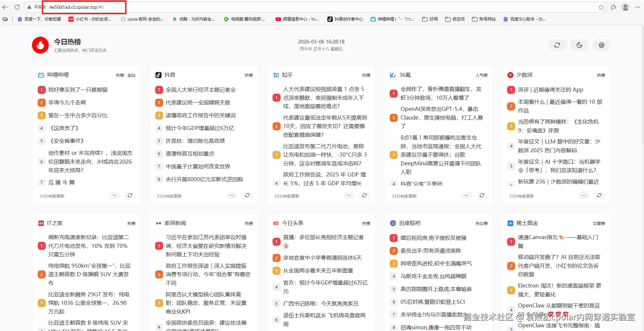Open 哔哩哔哩 bookmark in bookmarks bar
The width and height of the screenshot is (644, 331).
392,19
